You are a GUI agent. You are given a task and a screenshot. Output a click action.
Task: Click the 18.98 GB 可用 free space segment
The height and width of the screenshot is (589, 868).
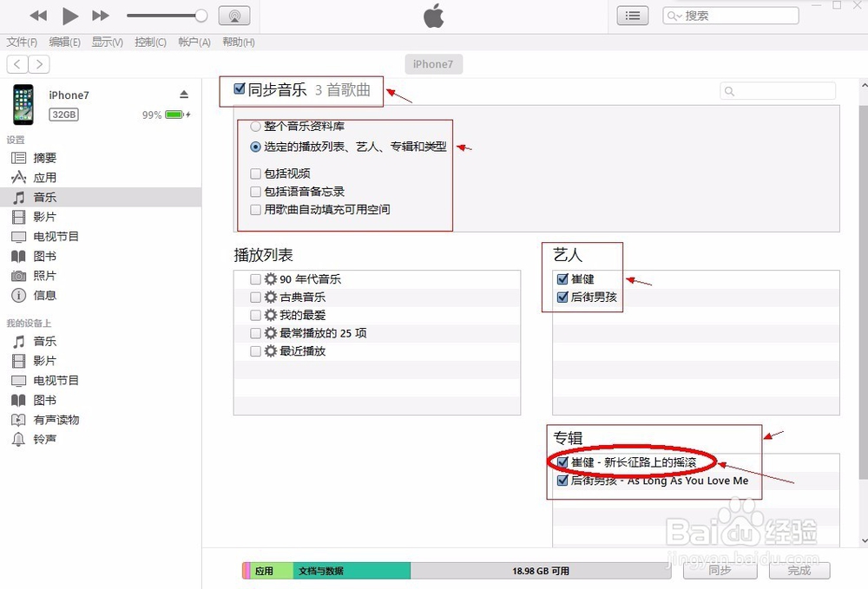541,571
